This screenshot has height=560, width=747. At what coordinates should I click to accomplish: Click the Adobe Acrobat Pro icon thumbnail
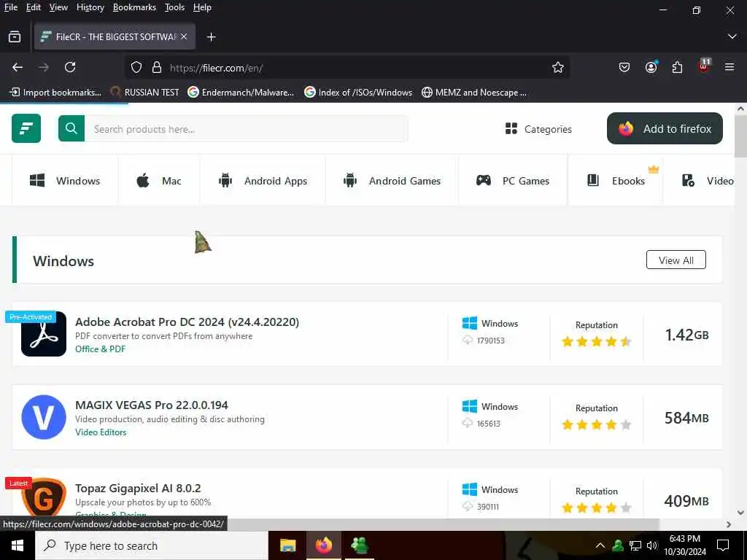(44, 334)
